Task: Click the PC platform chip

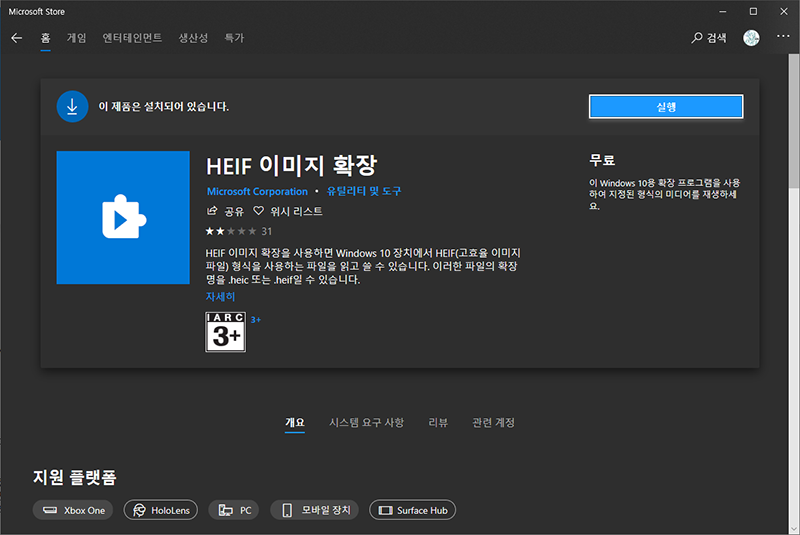Action: [x=234, y=510]
